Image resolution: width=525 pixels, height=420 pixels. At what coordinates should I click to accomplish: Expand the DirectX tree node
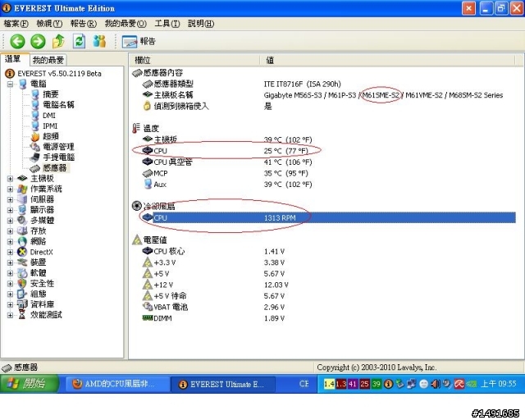(10, 252)
